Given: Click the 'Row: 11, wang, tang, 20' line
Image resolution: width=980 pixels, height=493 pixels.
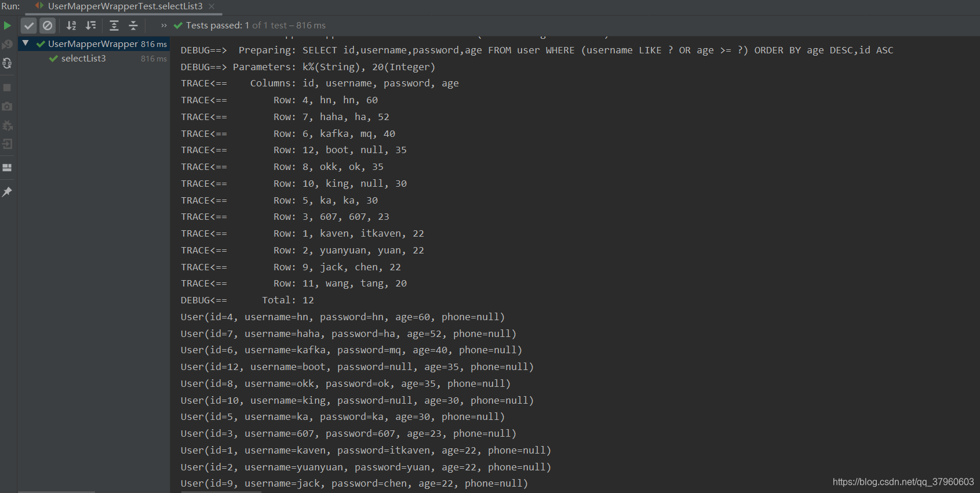Looking at the screenshot, I should pyautogui.click(x=294, y=284).
